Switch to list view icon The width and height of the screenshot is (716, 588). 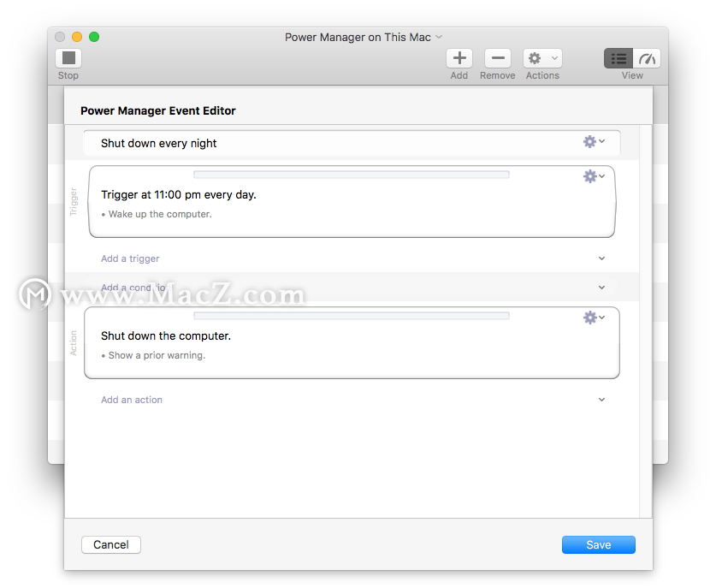click(x=618, y=58)
